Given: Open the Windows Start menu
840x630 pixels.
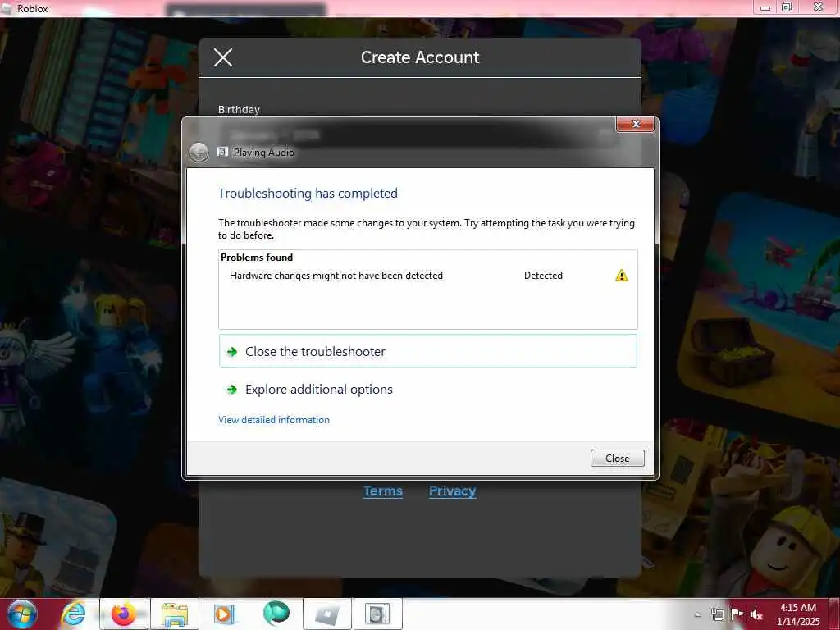Looking at the screenshot, I should pos(22,614).
